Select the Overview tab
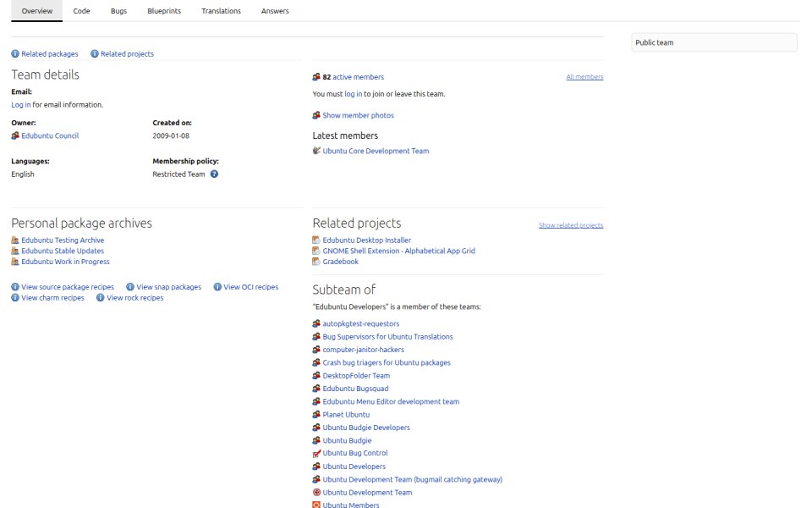The height and width of the screenshot is (508, 812). (x=36, y=11)
